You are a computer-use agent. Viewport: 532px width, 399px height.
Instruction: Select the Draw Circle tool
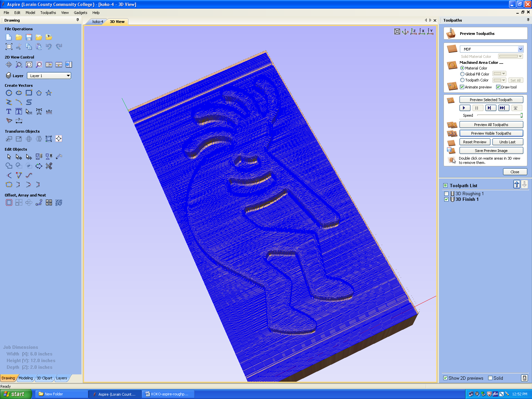(x=9, y=93)
